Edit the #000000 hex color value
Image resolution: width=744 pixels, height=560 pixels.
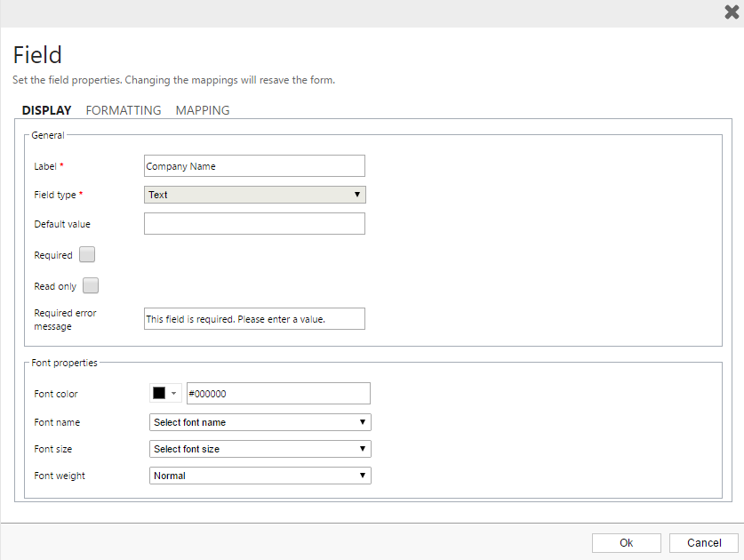(278, 393)
